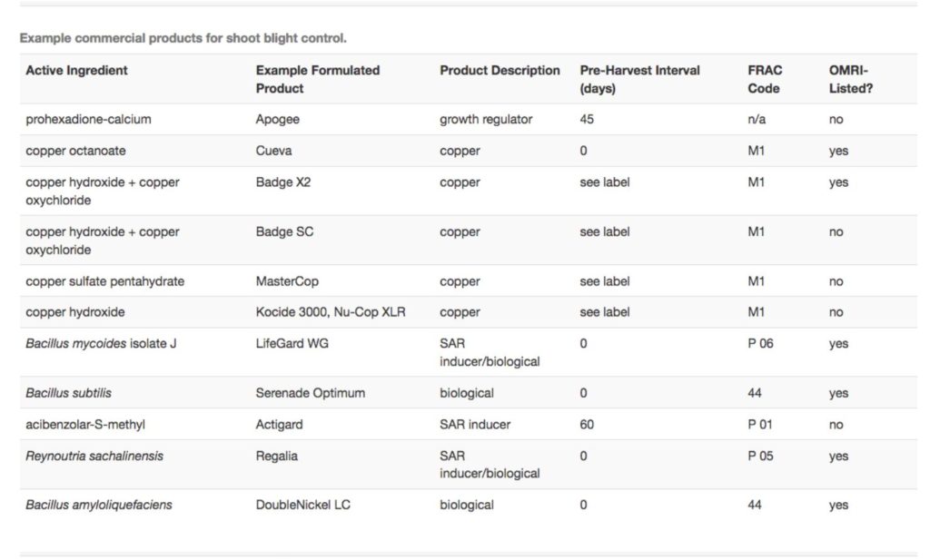Click the Product Description column header
The image size is (930, 560).
[x=500, y=71]
